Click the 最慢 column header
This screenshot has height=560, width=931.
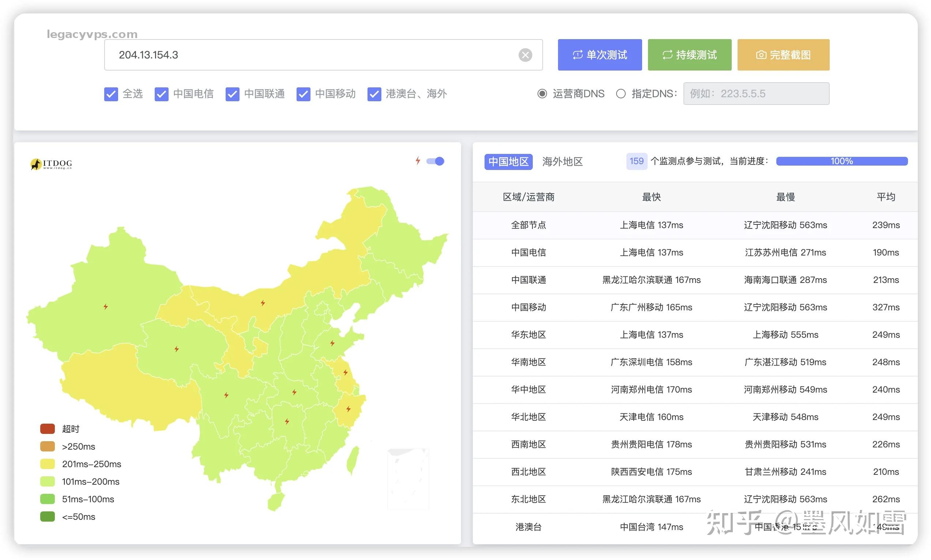pos(785,197)
